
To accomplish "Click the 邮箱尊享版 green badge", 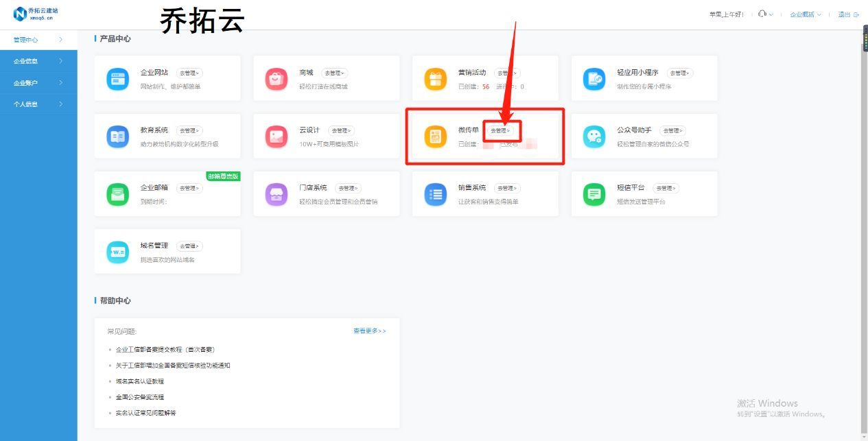I will coord(223,176).
